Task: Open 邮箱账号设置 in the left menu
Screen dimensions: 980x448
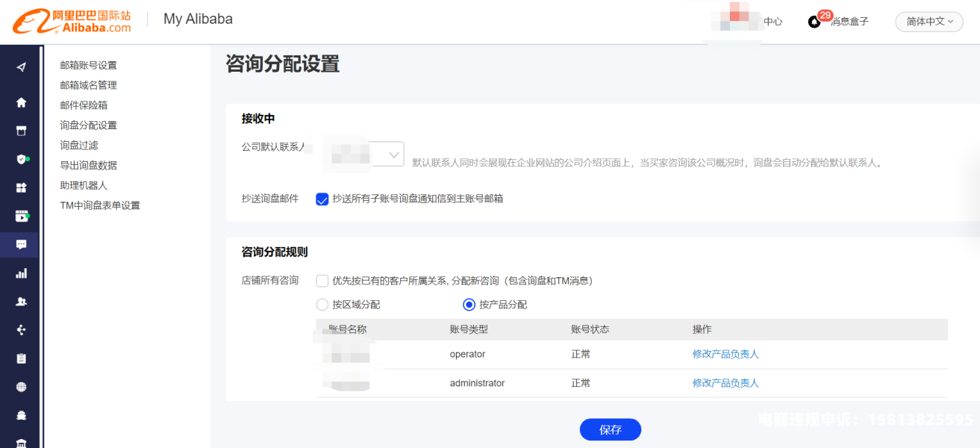Action: click(88, 66)
